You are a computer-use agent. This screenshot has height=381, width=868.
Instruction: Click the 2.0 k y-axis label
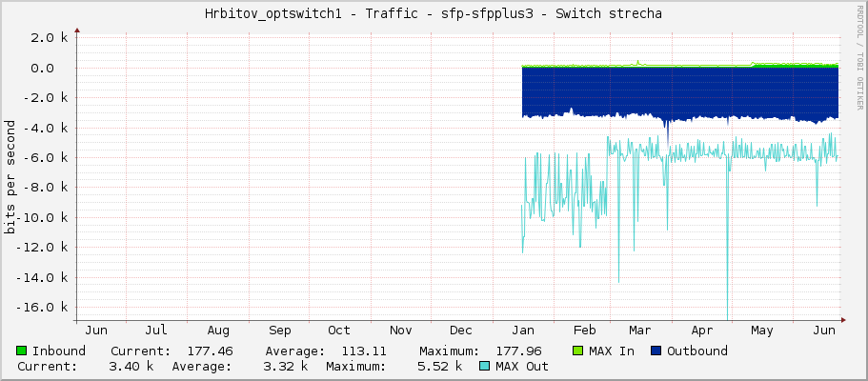click(x=50, y=38)
